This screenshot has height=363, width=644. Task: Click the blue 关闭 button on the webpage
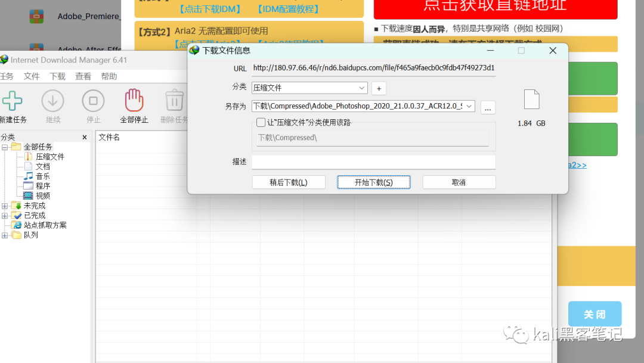click(595, 314)
